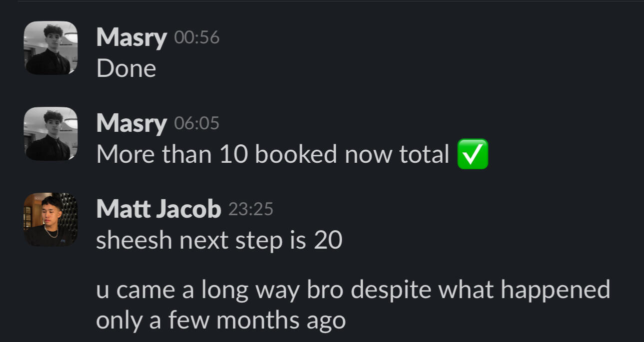Image resolution: width=644 pixels, height=342 pixels.
Task: Open Masry's profile from the 00:56 name
Action: pos(131,37)
